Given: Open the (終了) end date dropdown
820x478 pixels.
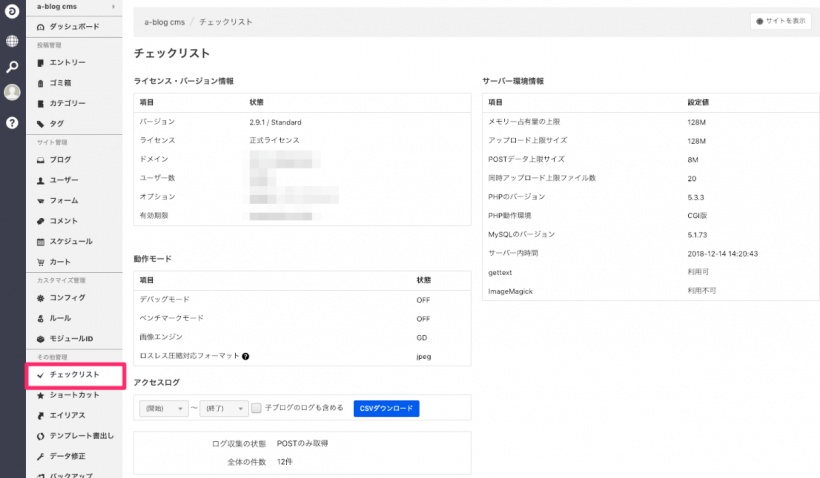Looking at the screenshot, I should (223, 408).
